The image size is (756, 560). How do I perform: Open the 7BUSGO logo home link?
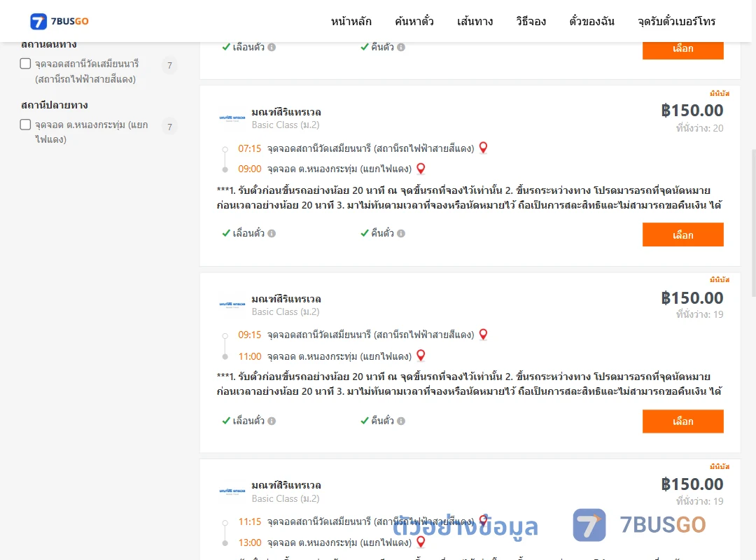[59, 21]
